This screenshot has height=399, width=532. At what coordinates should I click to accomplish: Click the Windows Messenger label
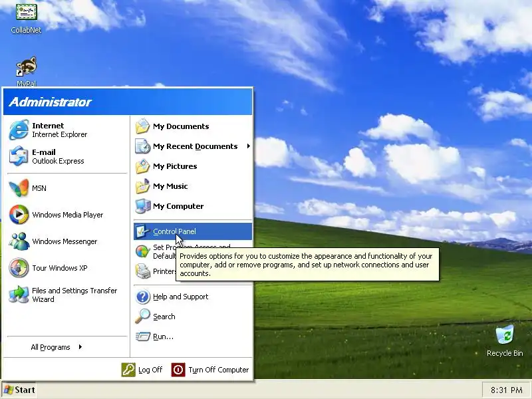[x=65, y=241]
